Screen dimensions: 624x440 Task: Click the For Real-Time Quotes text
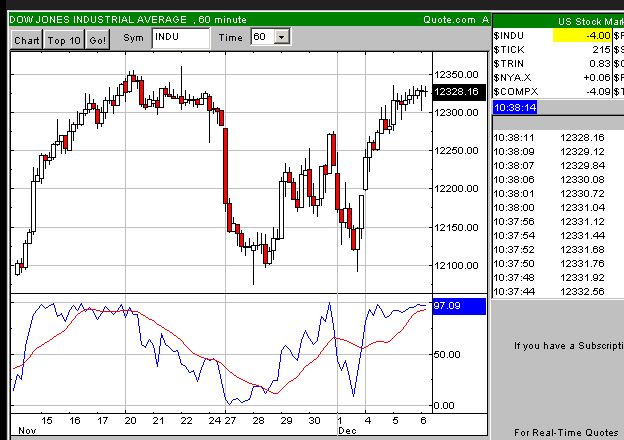(566, 432)
